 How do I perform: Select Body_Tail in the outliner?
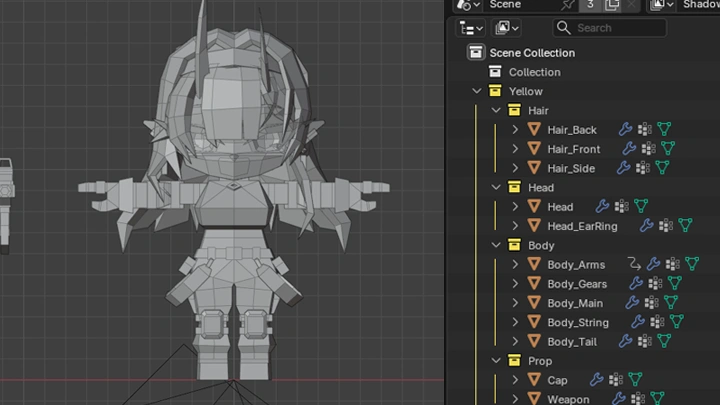572,342
